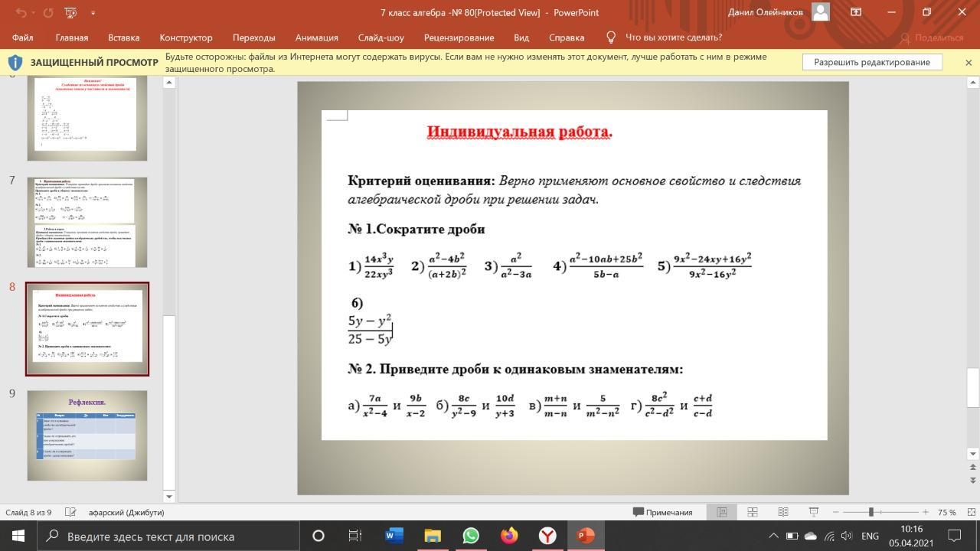
Task: Select slide 9 Рефлексия thumbnail
Action: [87, 435]
